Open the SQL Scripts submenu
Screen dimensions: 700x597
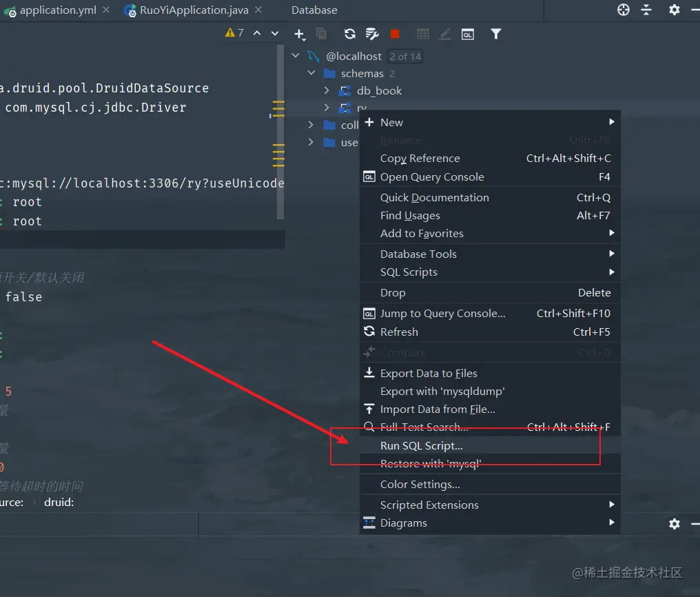490,272
